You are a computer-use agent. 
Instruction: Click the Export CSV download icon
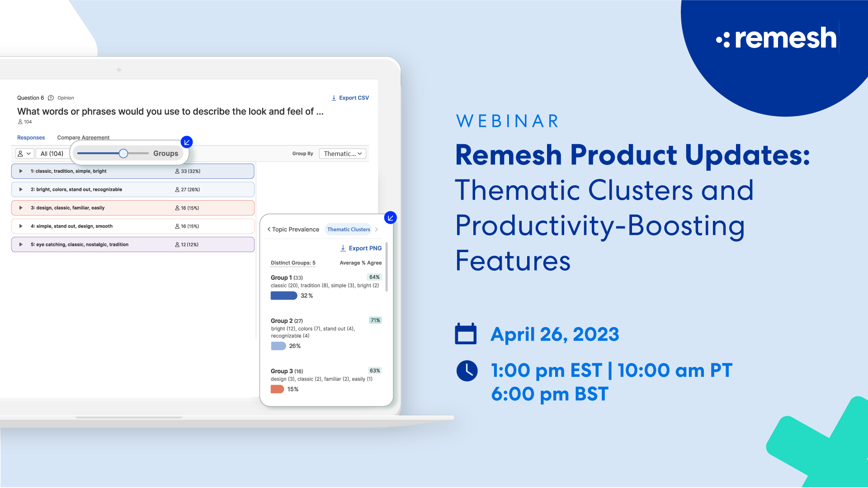pos(334,98)
